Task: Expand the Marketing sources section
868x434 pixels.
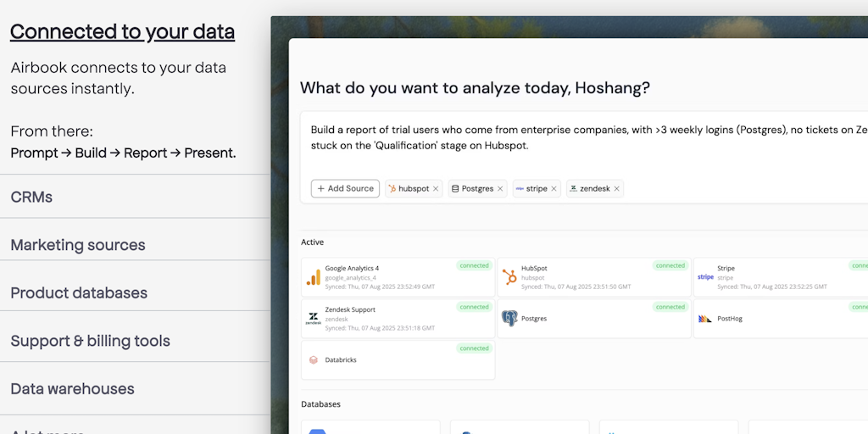Action: pos(135,245)
